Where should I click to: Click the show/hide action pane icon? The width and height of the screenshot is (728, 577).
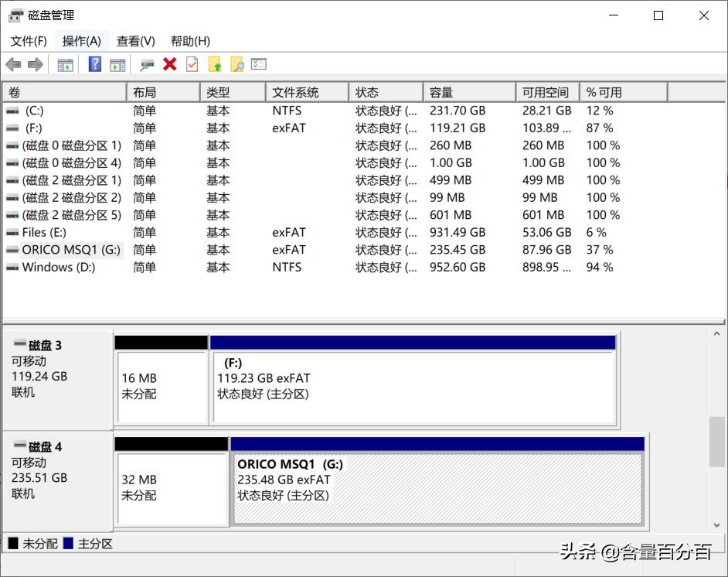[x=117, y=64]
